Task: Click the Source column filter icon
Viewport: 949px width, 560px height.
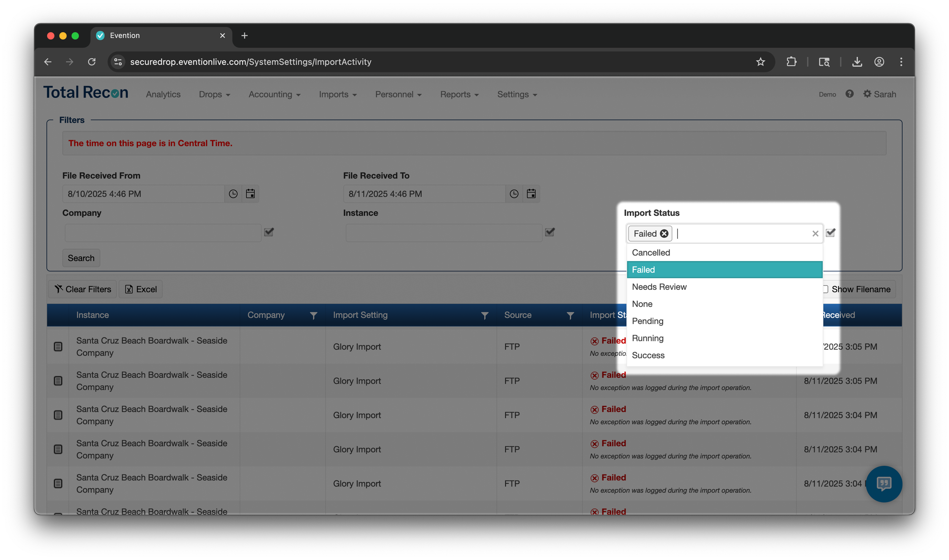Action: click(x=570, y=315)
